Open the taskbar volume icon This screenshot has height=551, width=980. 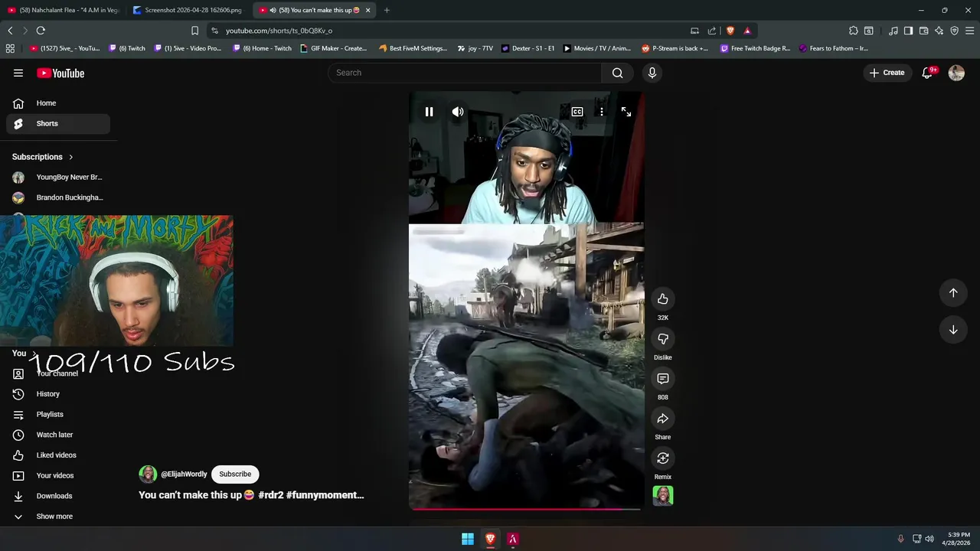pos(929,539)
